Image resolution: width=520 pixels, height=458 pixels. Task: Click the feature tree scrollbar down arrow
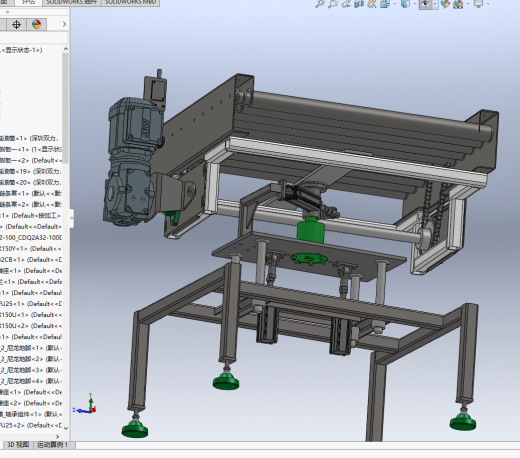(x=66, y=428)
